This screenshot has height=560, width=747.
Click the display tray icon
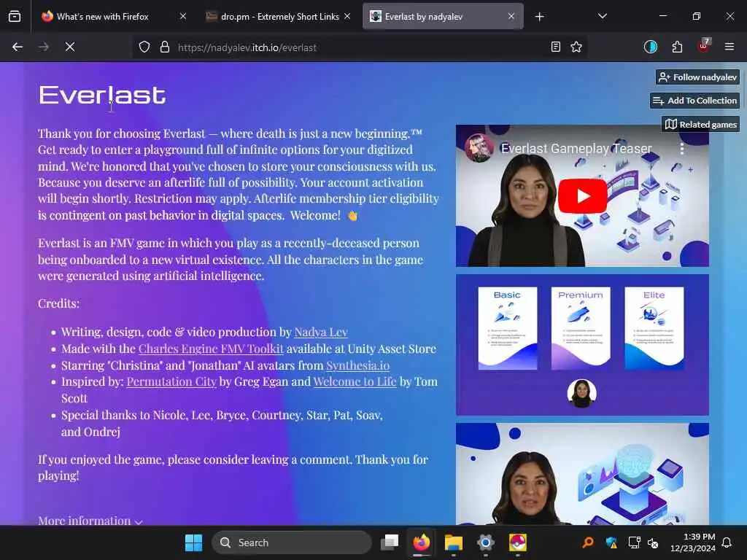tap(634, 542)
